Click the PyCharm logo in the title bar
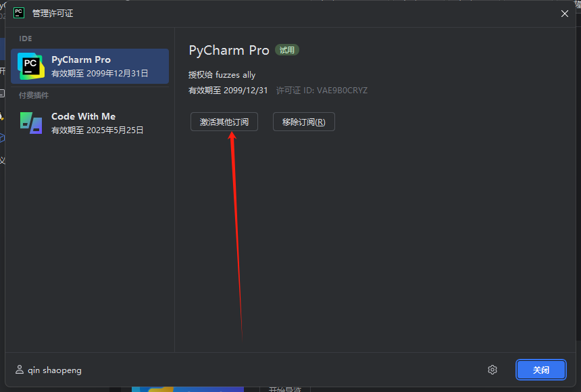Image resolution: width=581 pixels, height=392 pixels. point(19,13)
